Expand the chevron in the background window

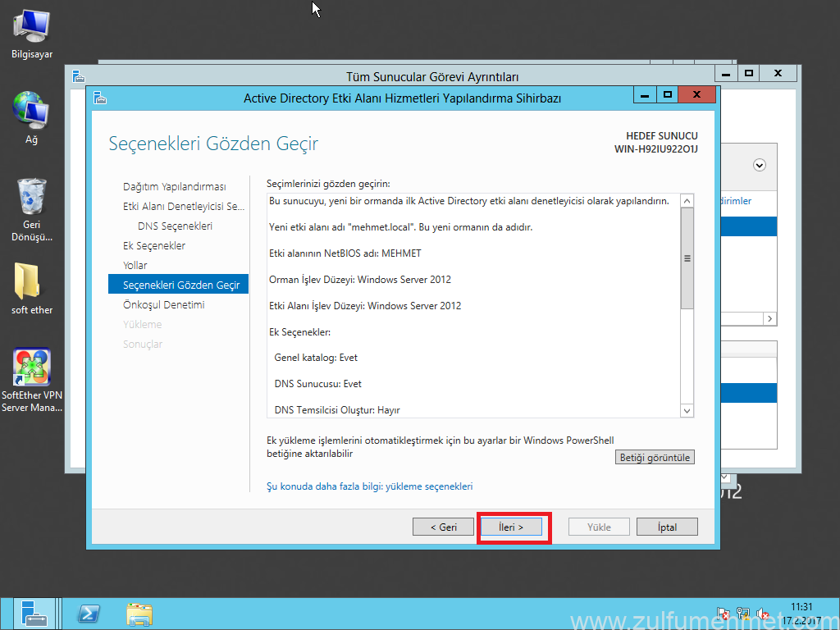pyautogui.click(x=760, y=165)
